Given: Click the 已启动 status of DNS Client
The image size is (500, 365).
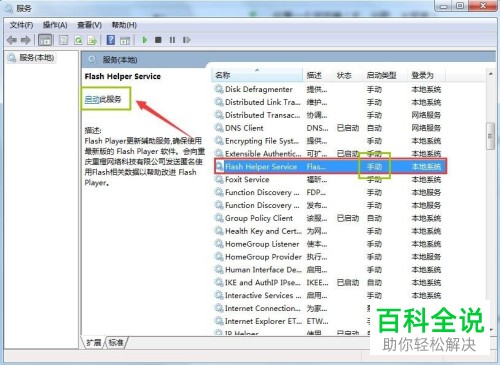Looking at the screenshot, I should pyautogui.click(x=348, y=128).
